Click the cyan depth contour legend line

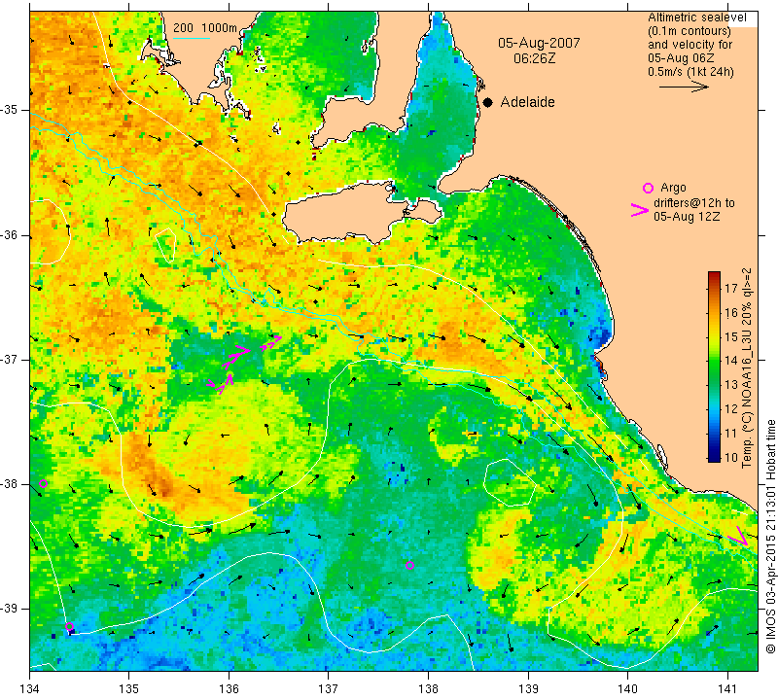(191, 38)
